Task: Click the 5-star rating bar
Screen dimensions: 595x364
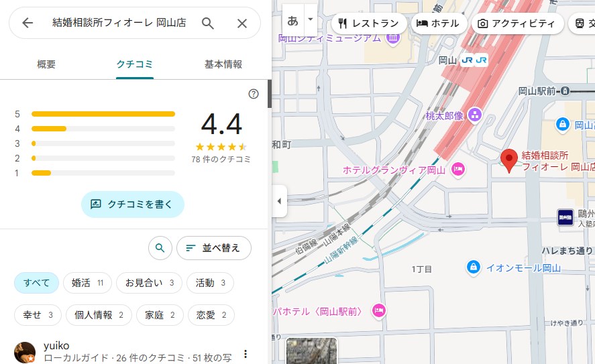Action: click(103, 114)
